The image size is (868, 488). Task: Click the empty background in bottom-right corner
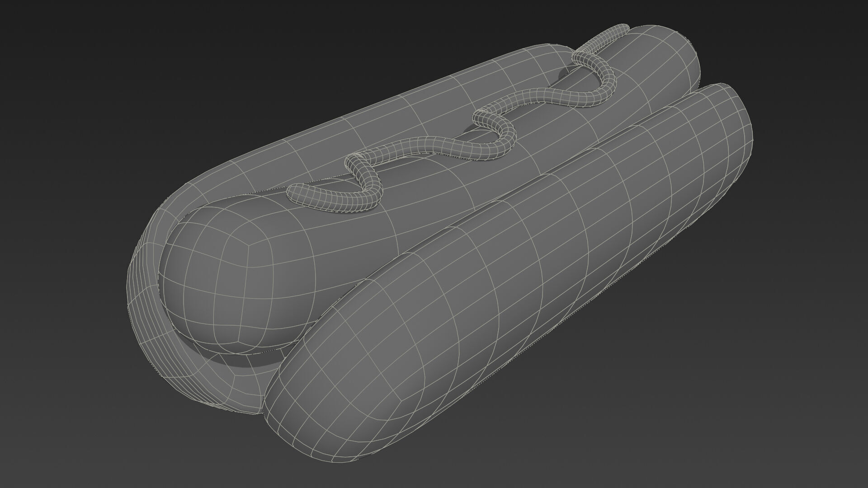point(791,429)
